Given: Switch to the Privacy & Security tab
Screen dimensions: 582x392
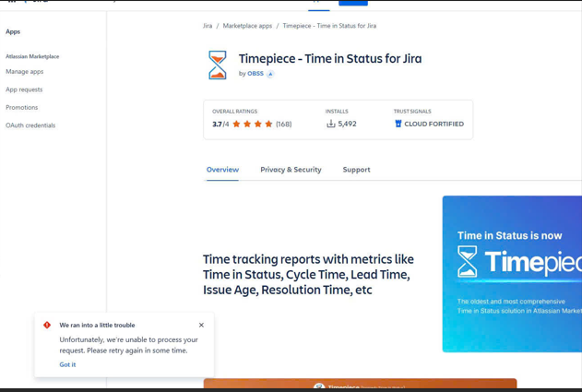Looking at the screenshot, I should [291, 170].
